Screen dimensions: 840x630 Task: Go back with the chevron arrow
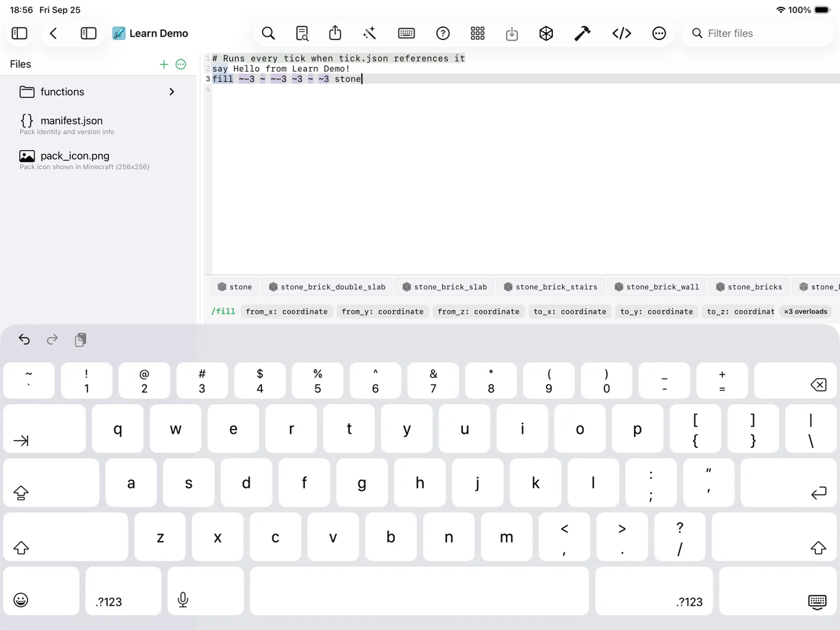coord(53,33)
